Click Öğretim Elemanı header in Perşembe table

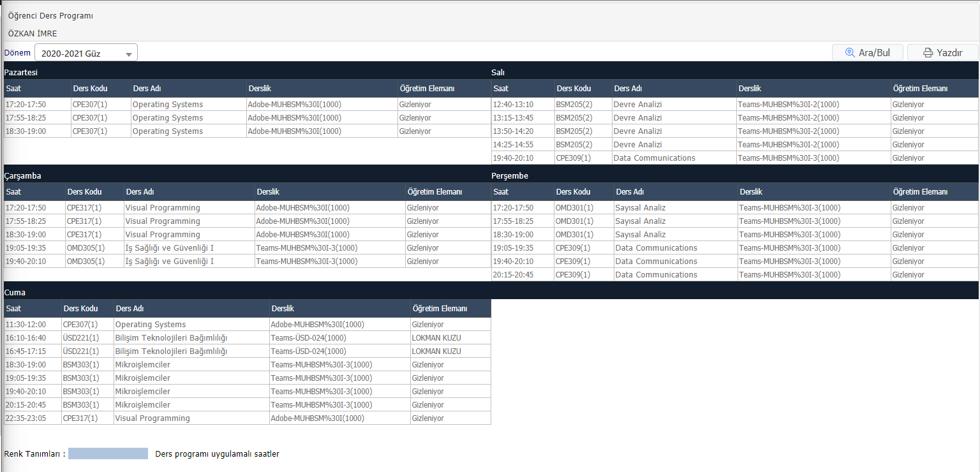coord(920,192)
